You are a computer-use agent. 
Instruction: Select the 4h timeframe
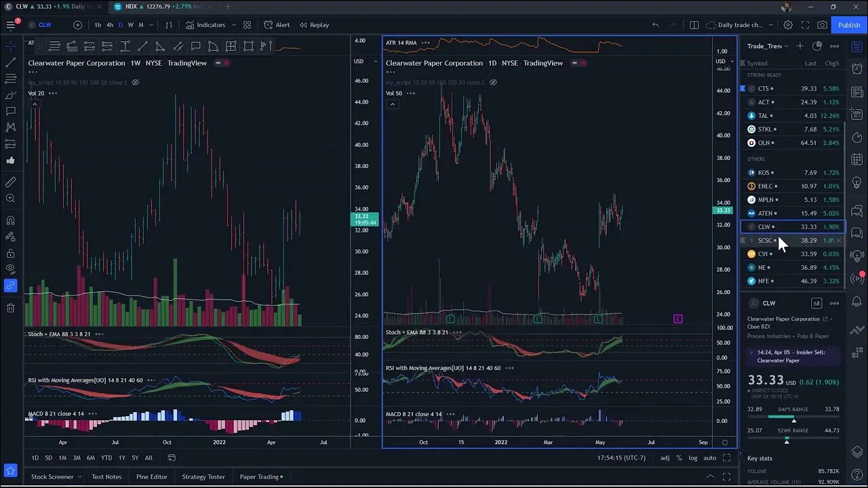(x=109, y=25)
